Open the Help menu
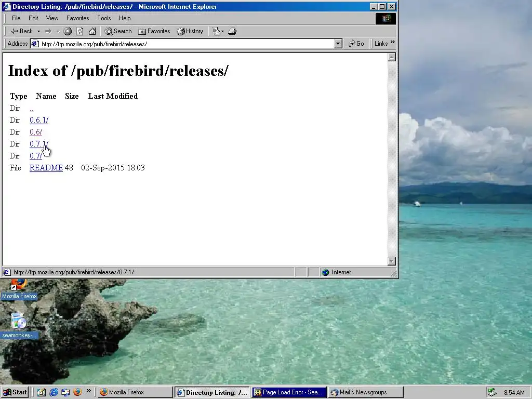The width and height of the screenshot is (532, 399). pyautogui.click(x=125, y=18)
